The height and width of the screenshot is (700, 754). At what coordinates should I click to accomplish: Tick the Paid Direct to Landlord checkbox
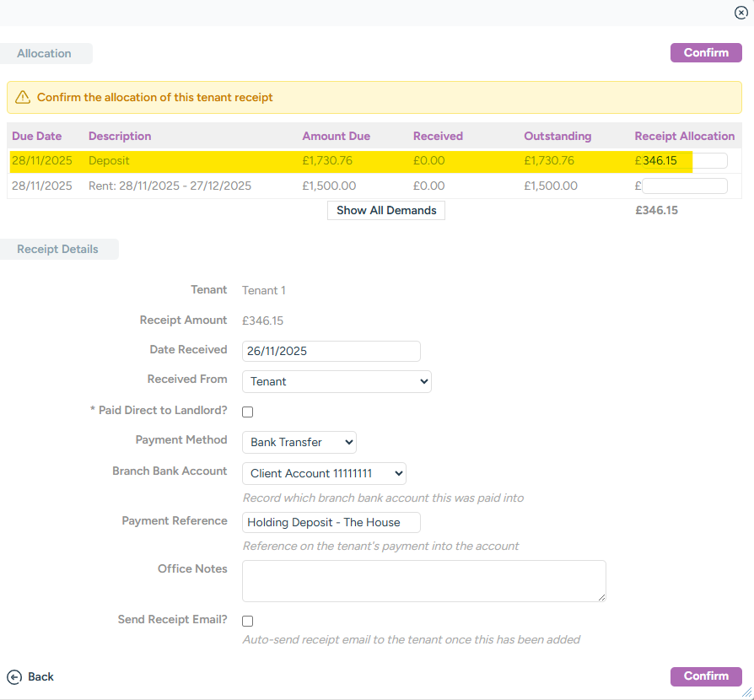pyautogui.click(x=247, y=412)
